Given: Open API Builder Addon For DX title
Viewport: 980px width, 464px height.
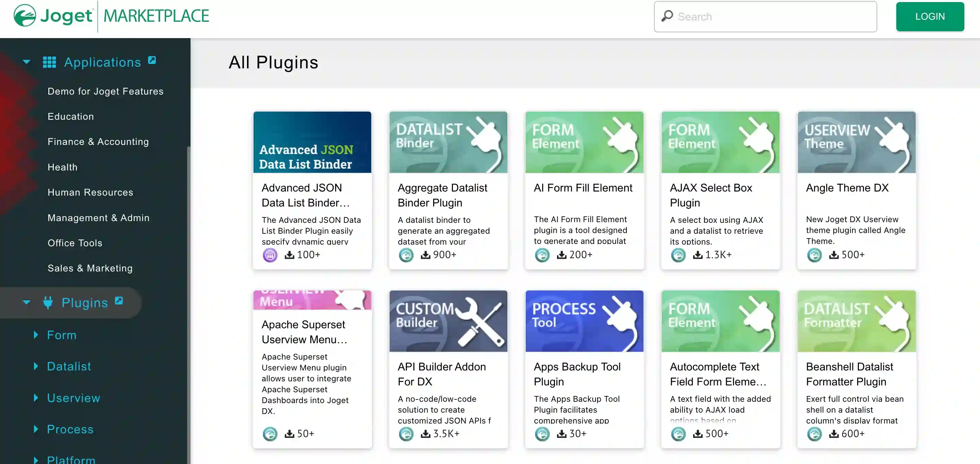Looking at the screenshot, I should (442, 374).
